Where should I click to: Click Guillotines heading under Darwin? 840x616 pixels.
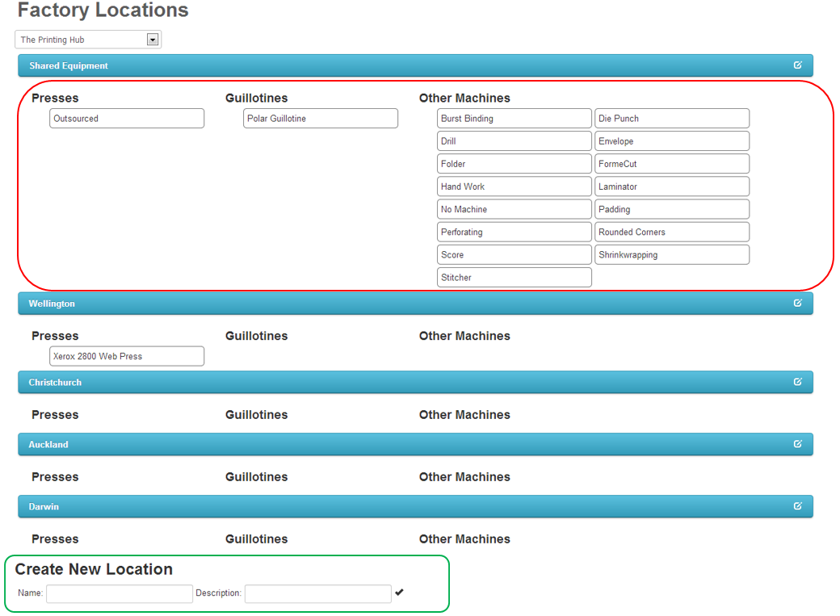[x=257, y=538]
